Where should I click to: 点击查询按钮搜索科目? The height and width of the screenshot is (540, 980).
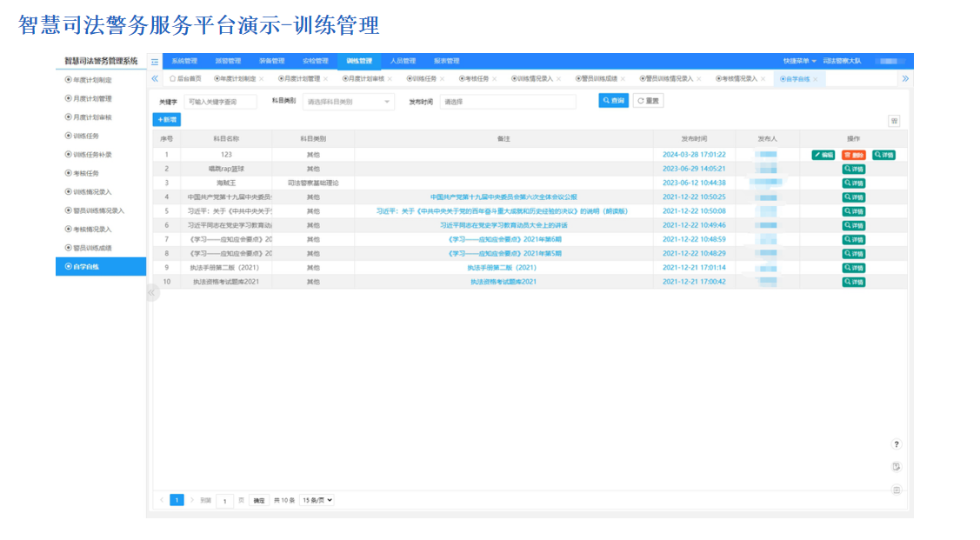[x=616, y=100]
